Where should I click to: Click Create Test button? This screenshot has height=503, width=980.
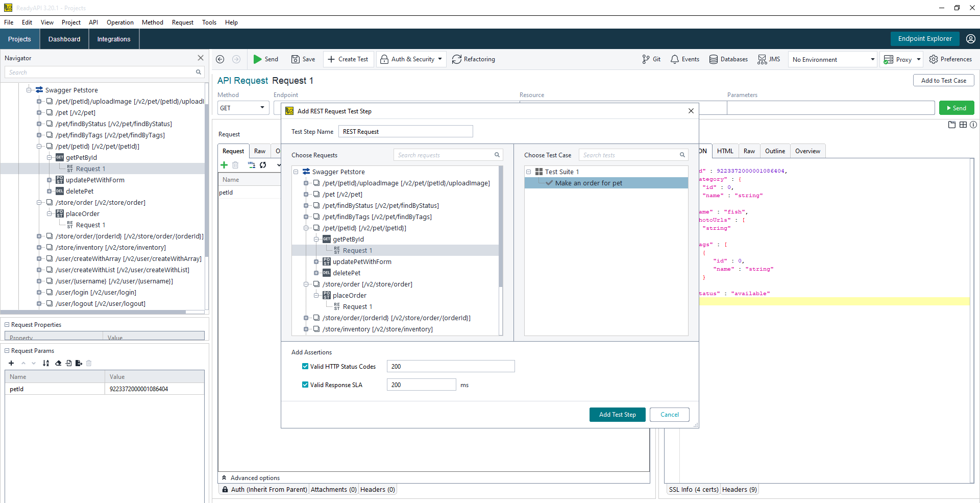[x=348, y=59]
